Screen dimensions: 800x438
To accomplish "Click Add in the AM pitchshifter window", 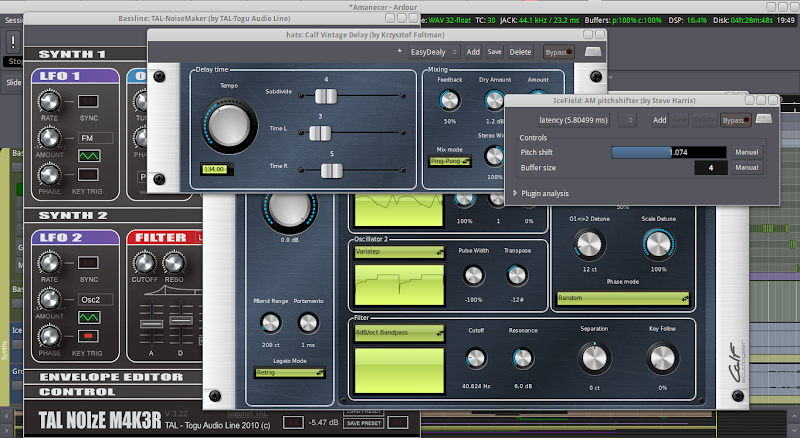I will (x=659, y=120).
